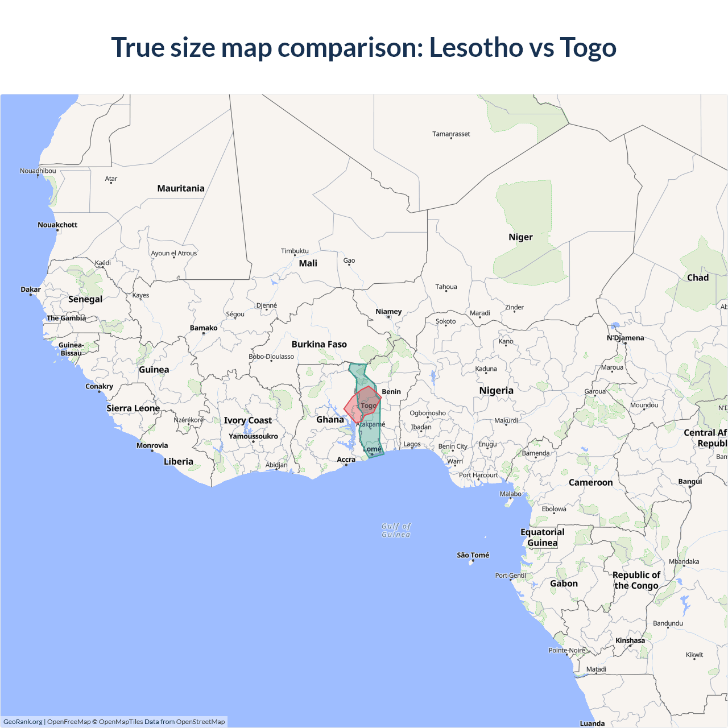Select the Mauritania label on map
The image size is (728, 728).
[x=181, y=188]
